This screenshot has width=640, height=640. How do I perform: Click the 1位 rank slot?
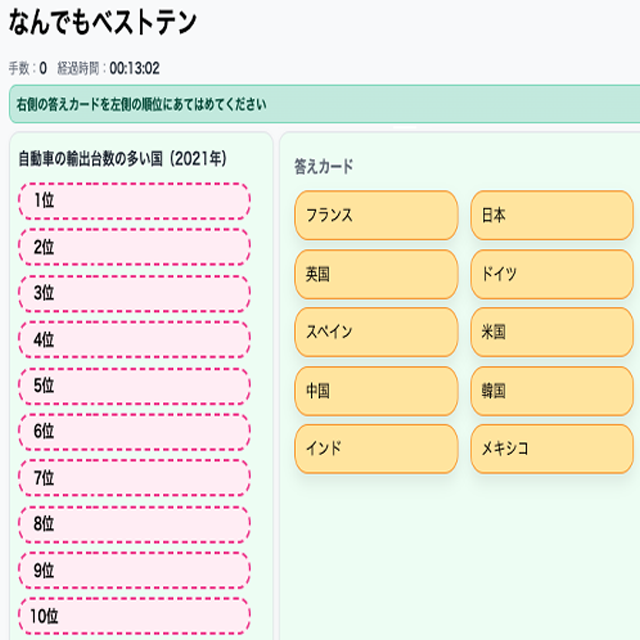pos(134,201)
